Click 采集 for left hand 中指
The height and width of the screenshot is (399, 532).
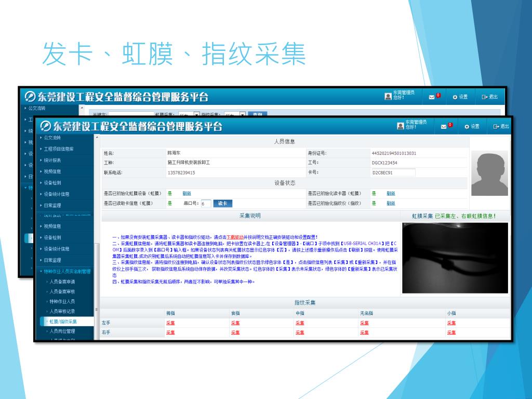(x=300, y=323)
